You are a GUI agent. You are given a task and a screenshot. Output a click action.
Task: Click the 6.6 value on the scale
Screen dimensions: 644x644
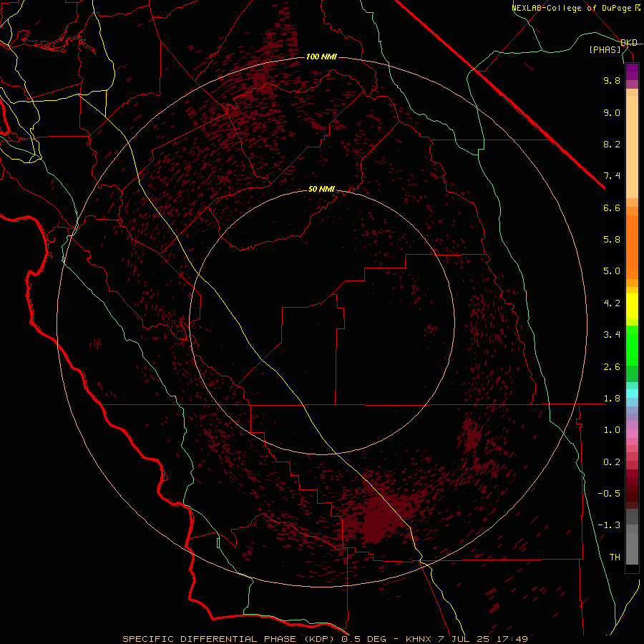(612, 208)
